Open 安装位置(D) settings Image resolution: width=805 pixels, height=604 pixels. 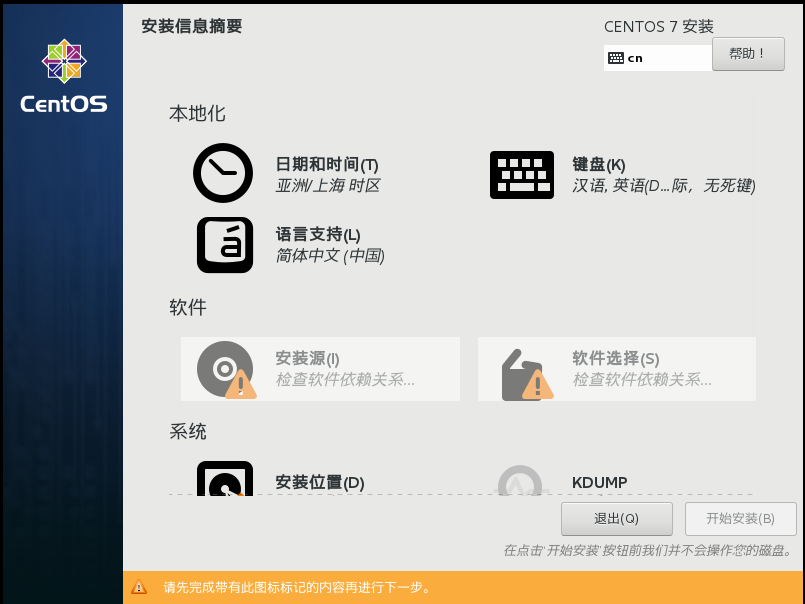320,482
